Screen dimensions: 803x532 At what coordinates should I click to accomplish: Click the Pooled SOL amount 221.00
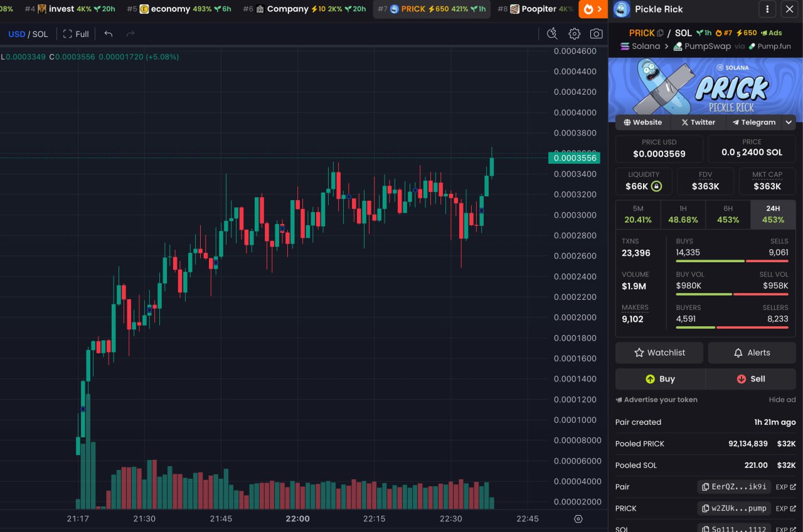(756, 465)
